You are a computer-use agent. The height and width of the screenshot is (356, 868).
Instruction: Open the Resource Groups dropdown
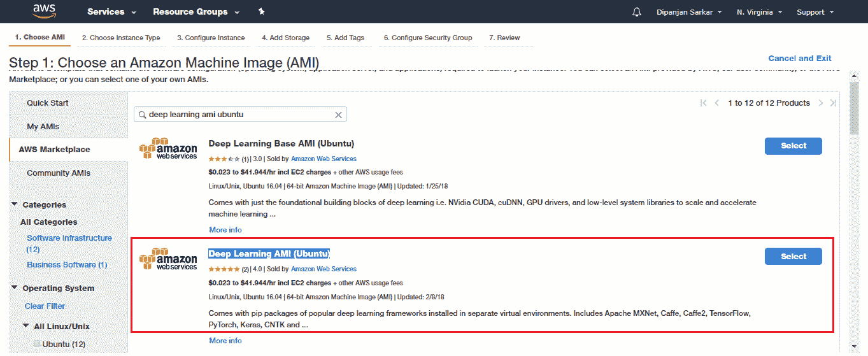tap(196, 12)
